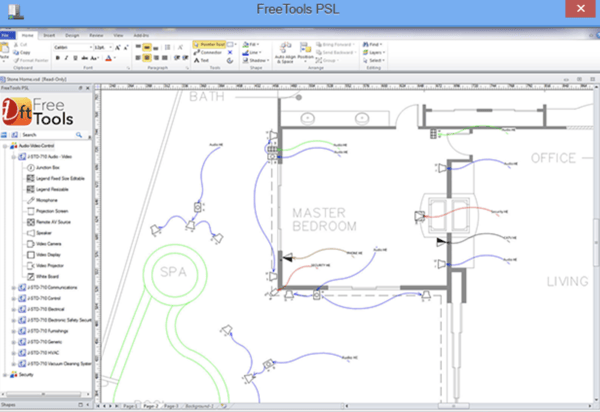Expand the J-STD-710 Communications node
Image resolution: width=600 pixels, height=412 pixels.
point(13,288)
